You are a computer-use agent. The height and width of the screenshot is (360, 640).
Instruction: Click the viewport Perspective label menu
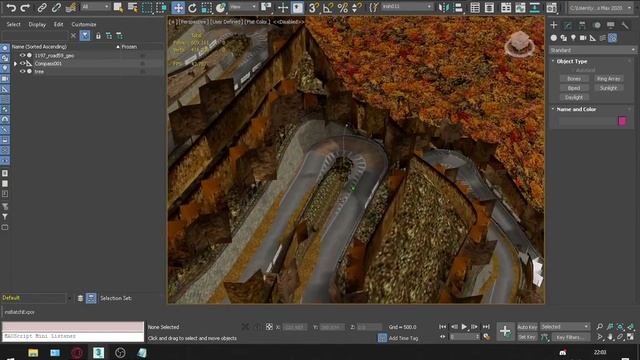pyautogui.click(x=193, y=22)
